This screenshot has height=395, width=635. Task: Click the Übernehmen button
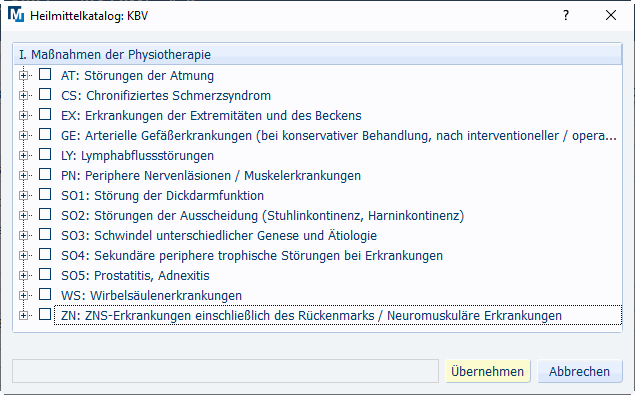488,371
